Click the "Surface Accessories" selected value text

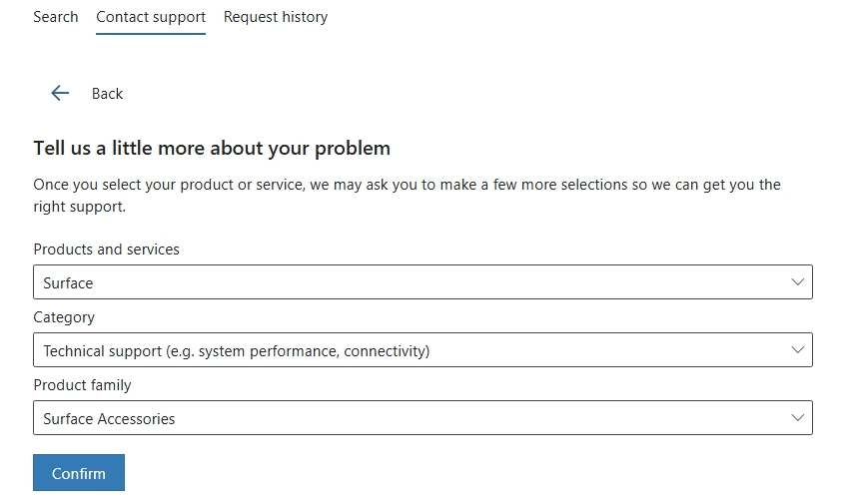click(x=109, y=419)
